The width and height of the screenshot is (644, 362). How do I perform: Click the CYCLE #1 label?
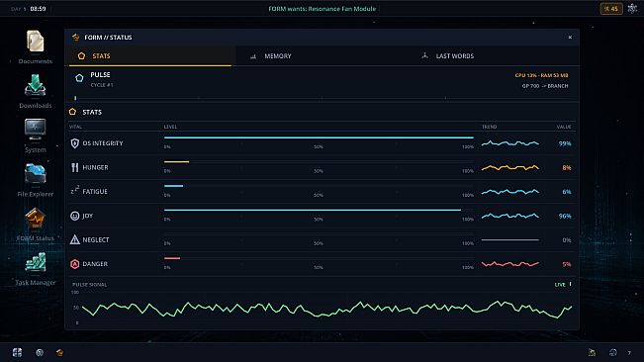click(x=102, y=85)
